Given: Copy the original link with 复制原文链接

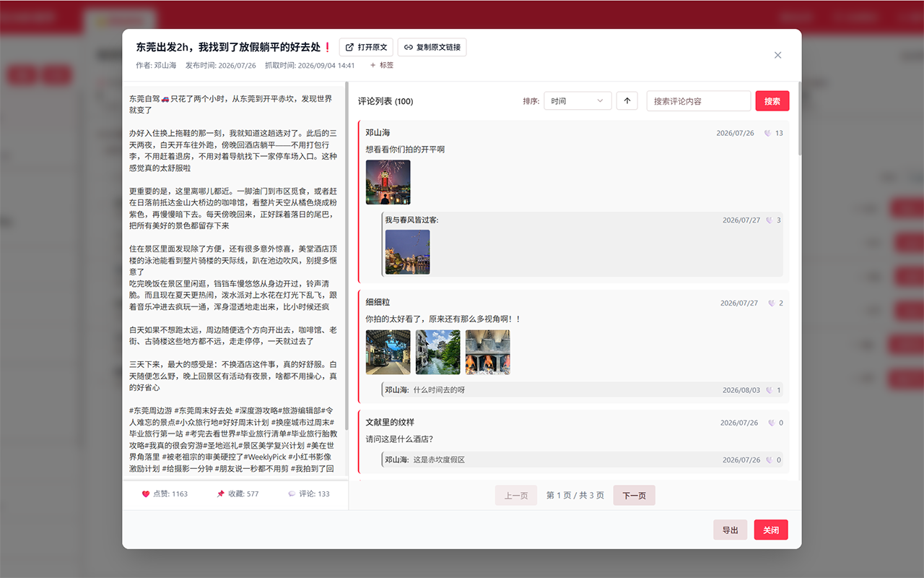Looking at the screenshot, I should pos(432,47).
